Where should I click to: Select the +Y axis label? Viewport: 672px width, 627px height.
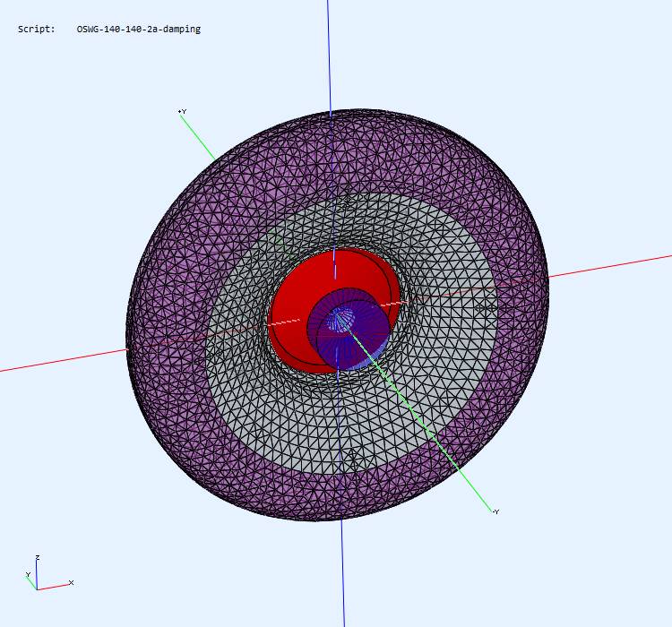click(183, 111)
